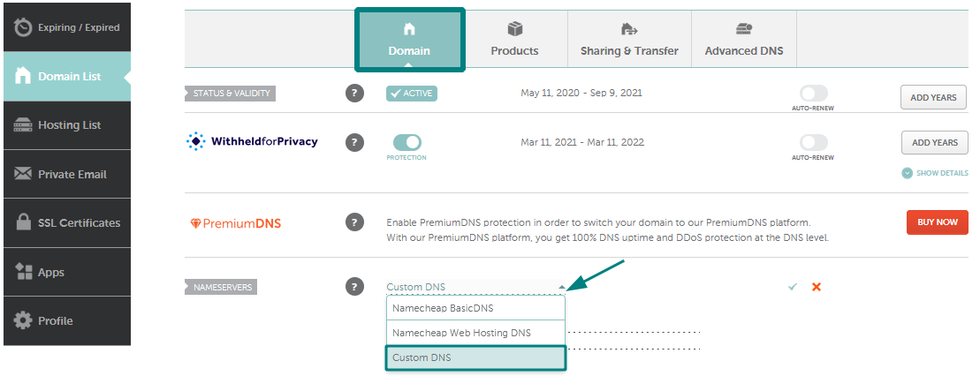The height and width of the screenshot is (376, 980).
Task: Open Profile in the sidebar
Action: coord(67,321)
